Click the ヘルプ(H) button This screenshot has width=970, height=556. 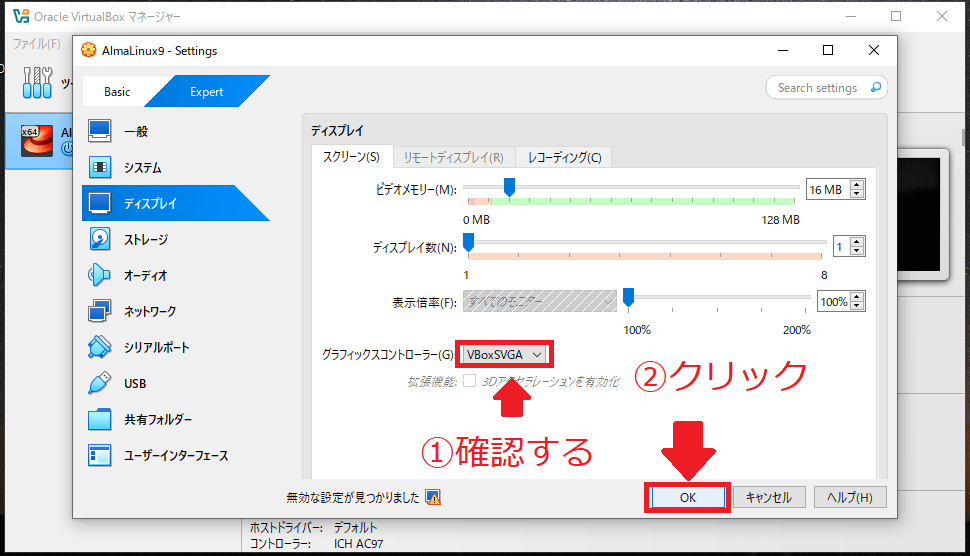point(849,497)
